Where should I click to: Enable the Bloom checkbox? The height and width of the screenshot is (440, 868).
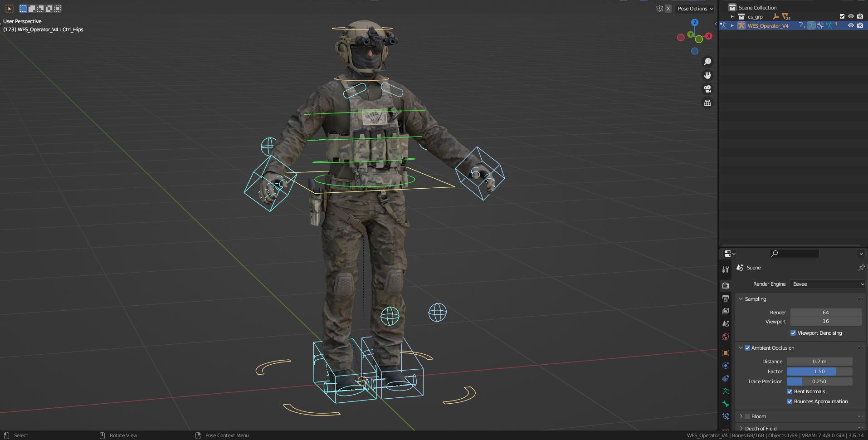pos(747,416)
